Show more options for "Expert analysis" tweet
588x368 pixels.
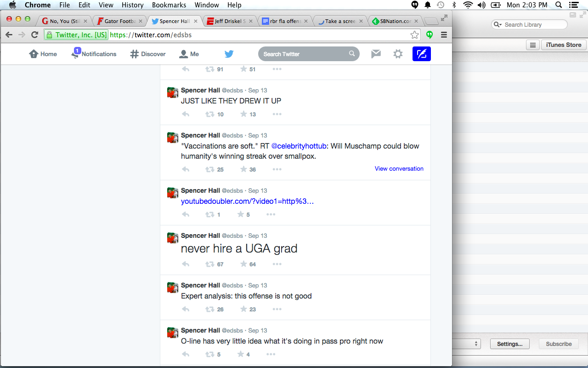(277, 309)
